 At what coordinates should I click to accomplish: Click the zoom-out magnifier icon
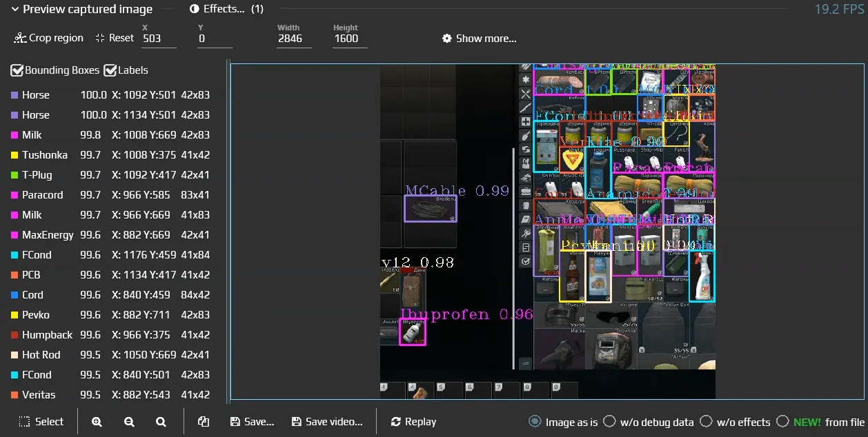pyautogui.click(x=129, y=421)
